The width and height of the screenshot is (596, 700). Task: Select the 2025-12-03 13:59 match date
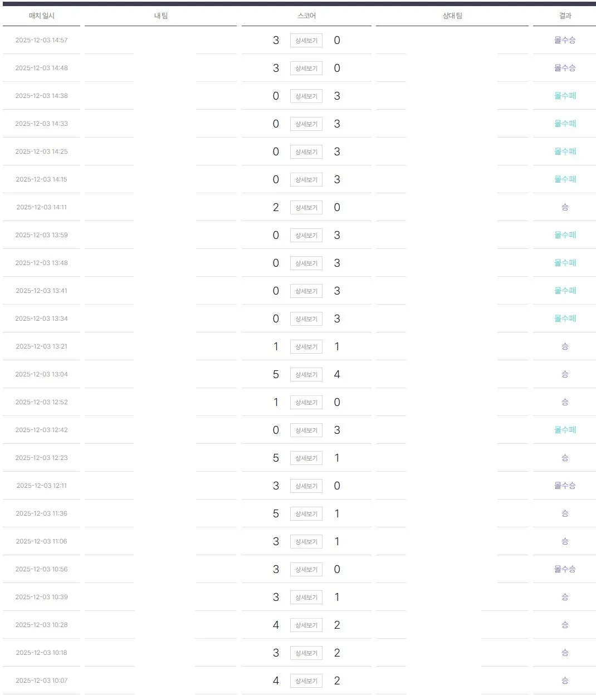point(42,235)
